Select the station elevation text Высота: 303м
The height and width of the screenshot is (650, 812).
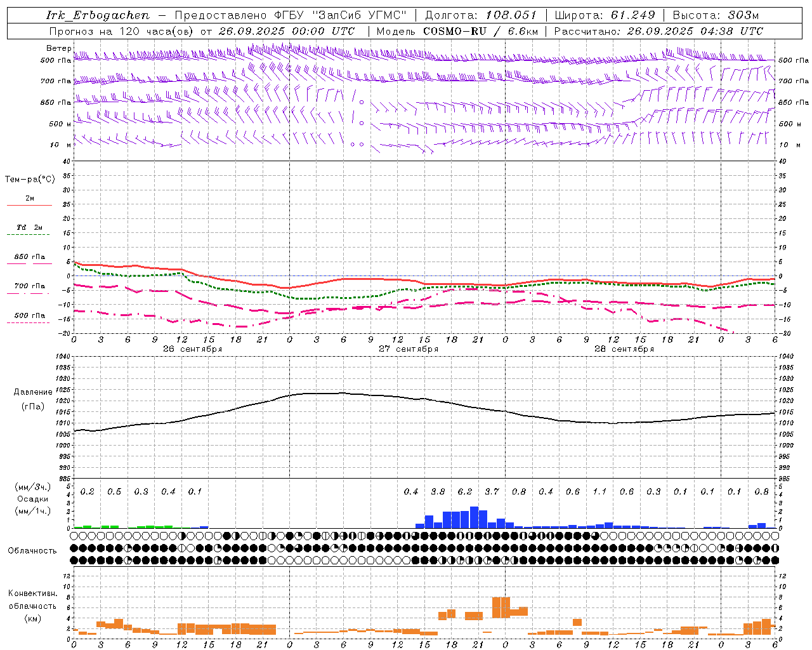[715, 15]
